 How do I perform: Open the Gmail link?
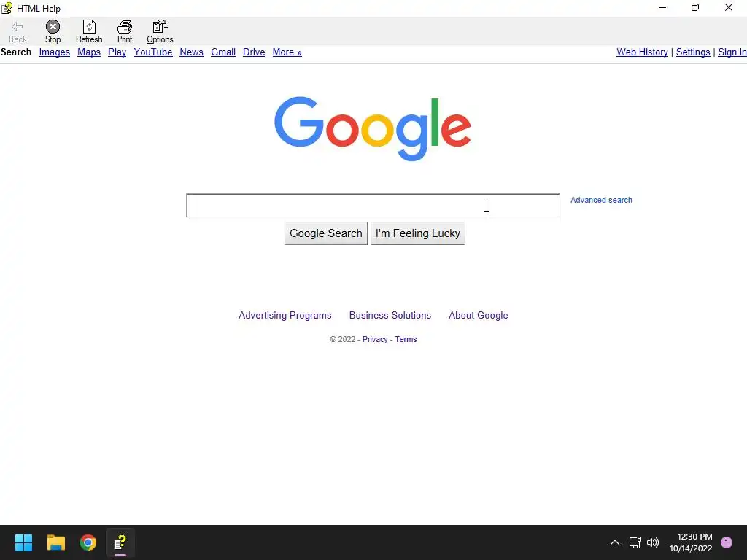(x=223, y=52)
